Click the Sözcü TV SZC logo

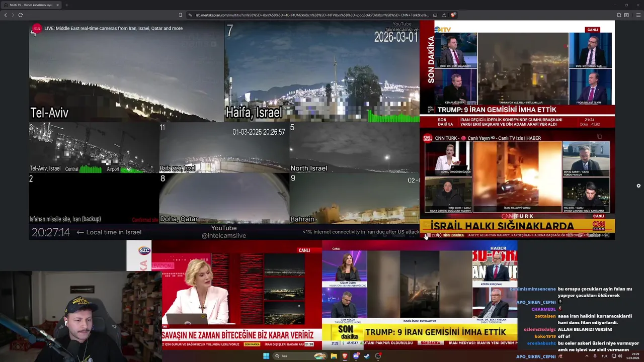pos(144,250)
